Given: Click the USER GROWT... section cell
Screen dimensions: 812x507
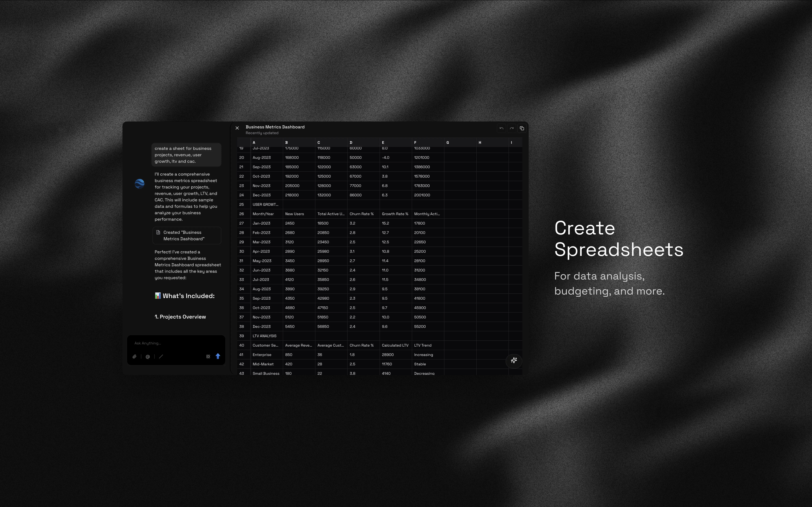Looking at the screenshot, I should click(266, 204).
